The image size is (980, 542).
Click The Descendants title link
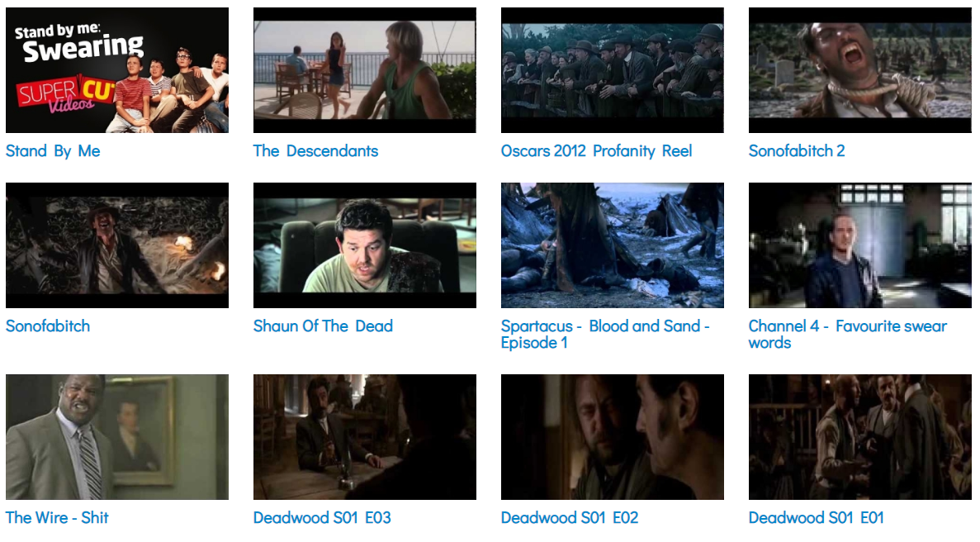[x=315, y=150]
